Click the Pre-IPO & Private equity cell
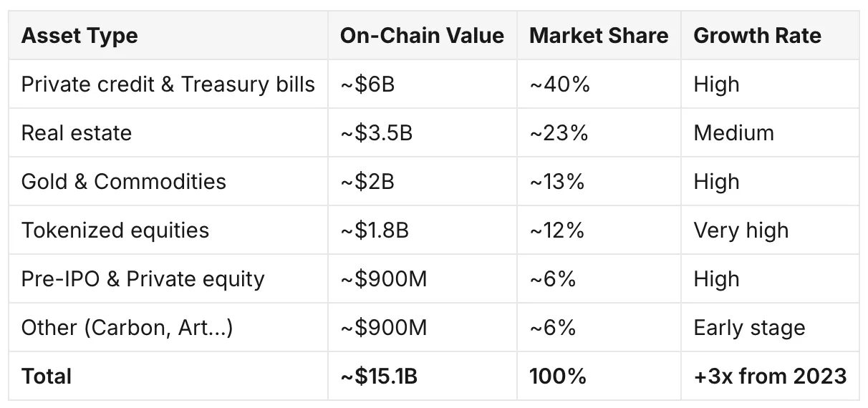Viewport: 868px width, 408px height. click(x=143, y=279)
